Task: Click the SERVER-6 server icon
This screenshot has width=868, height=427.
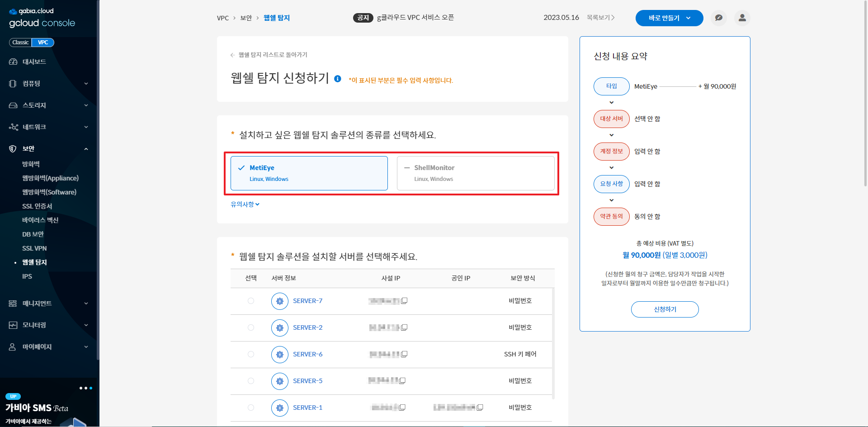Action: click(280, 354)
